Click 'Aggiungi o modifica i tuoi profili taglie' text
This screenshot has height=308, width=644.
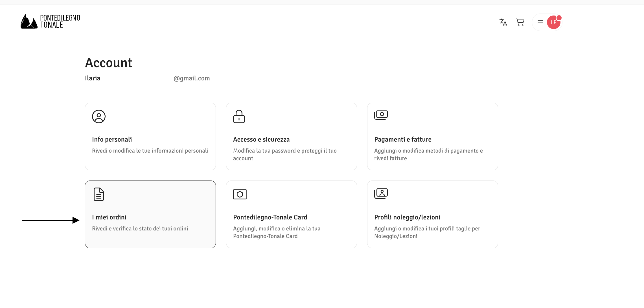point(427,232)
